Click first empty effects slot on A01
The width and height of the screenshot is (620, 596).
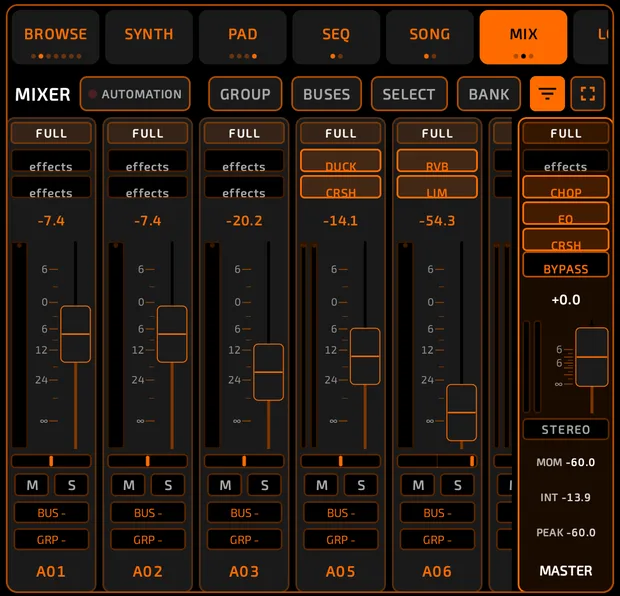tap(51, 161)
